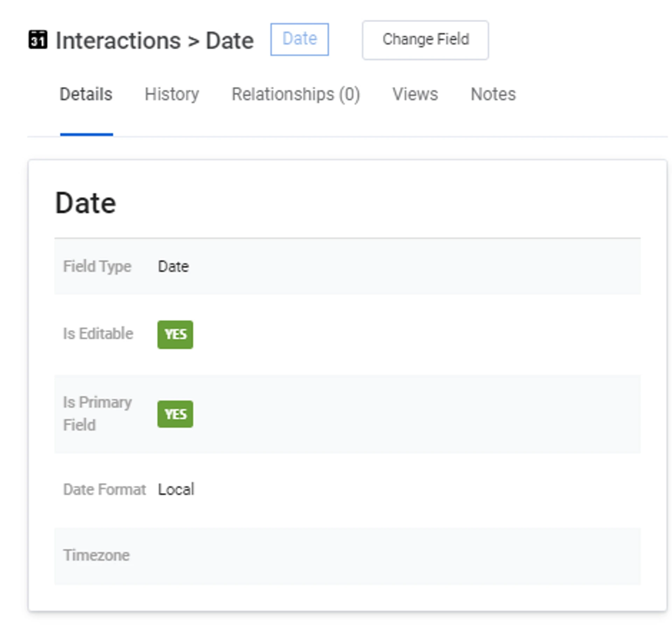Image resolution: width=672 pixels, height=625 pixels.
Task: Click the Interactions > Date breadcrumb title
Action: coord(155,41)
